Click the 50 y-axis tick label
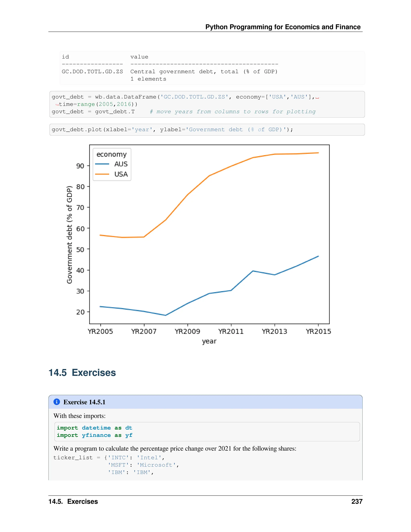 80,249
